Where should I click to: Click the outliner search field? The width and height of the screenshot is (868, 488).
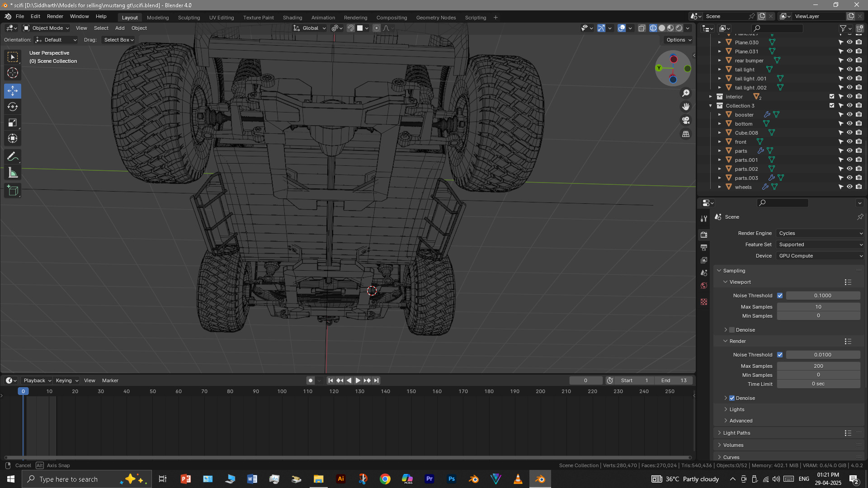pyautogui.click(x=777, y=28)
